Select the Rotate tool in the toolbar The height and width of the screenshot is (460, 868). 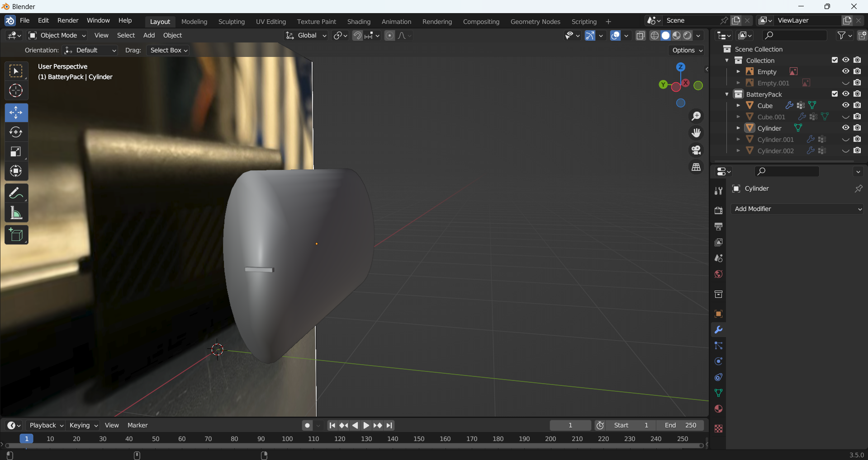(x=16, y=132)
